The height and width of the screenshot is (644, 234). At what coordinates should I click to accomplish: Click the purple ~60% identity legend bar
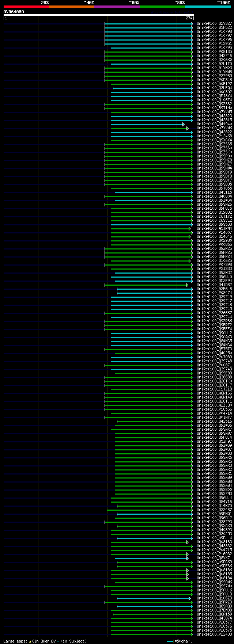117,7
